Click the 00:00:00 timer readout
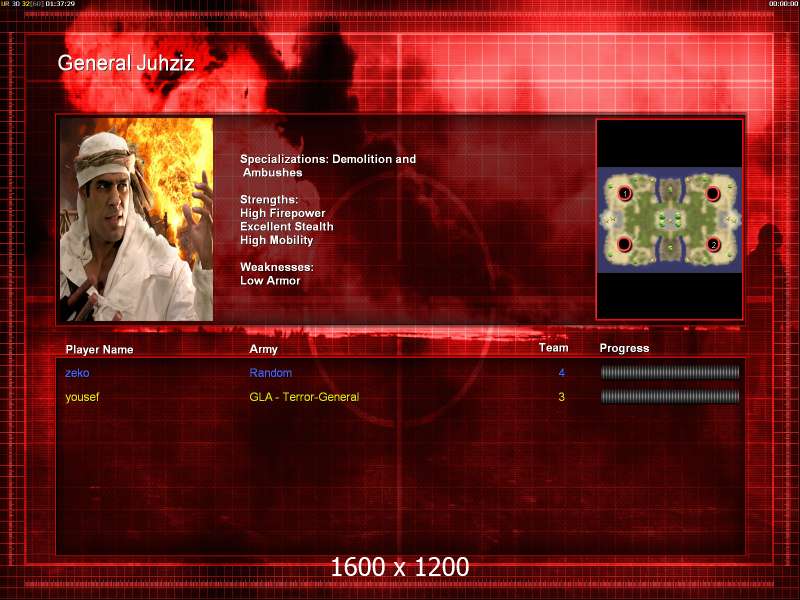This screenshot has height=600, width=800. [x=784, y=4]
